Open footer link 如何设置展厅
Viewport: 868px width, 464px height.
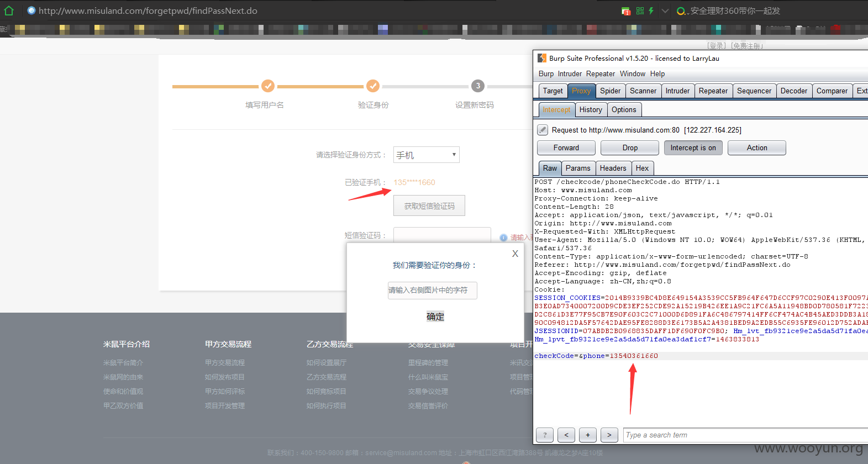(x=327, y=363)
